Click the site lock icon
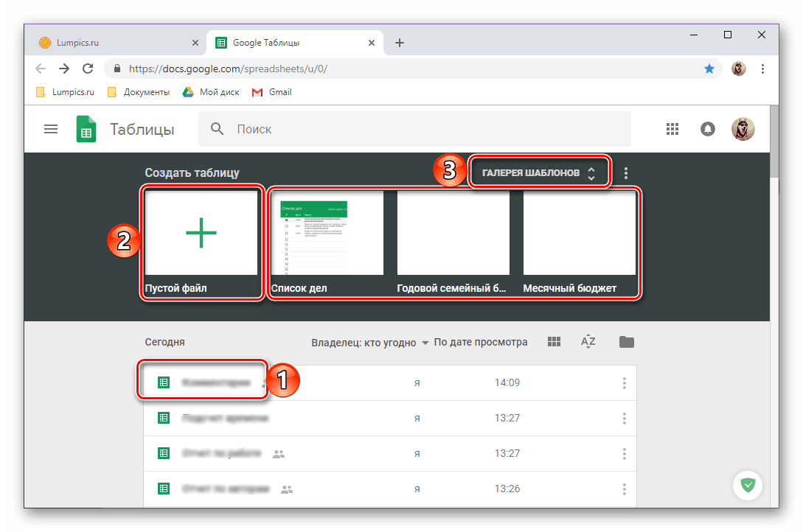803x532 pixels. 117,69
